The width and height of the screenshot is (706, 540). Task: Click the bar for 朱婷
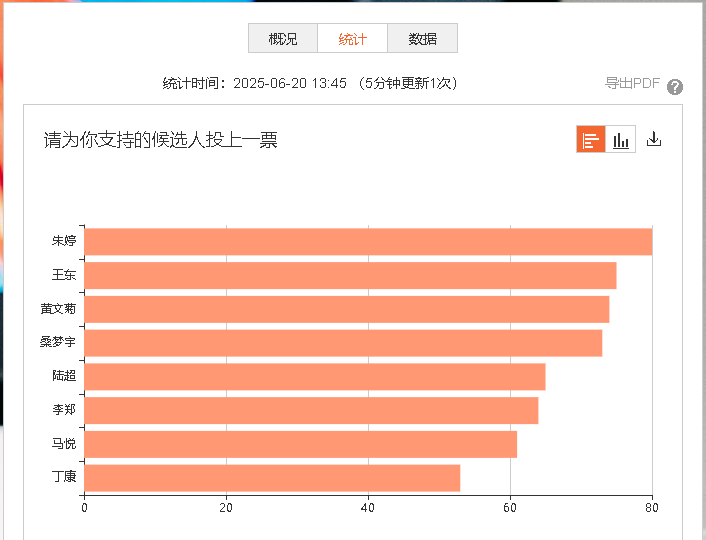click(367, 242)
